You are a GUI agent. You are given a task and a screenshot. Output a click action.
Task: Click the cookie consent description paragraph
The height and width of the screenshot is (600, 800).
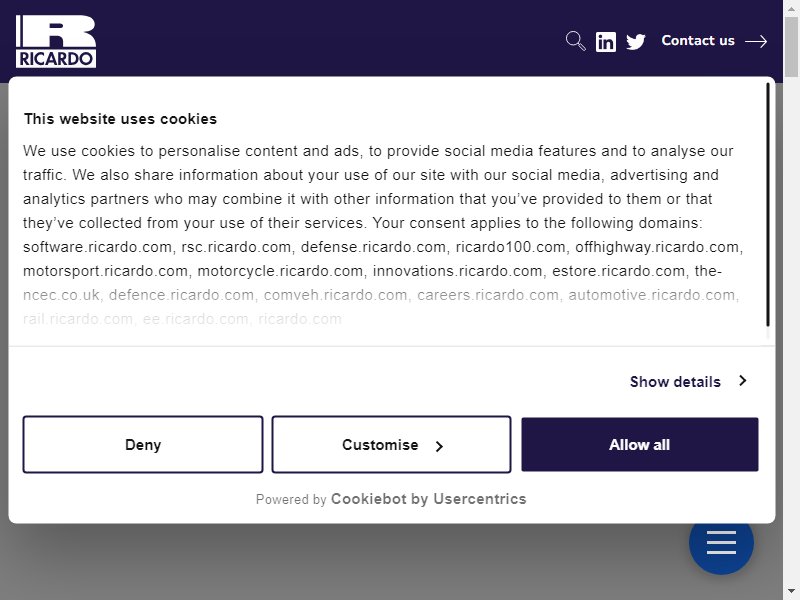[383, 235]
